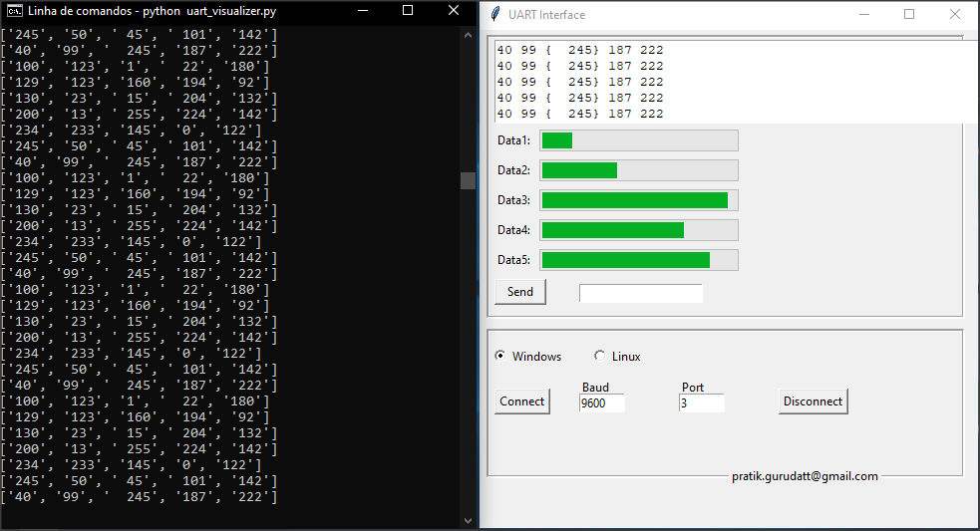Click the Data1 progress bar
Image resolution: width=980 pixels, height=531 pixels.
coord(639,140)
